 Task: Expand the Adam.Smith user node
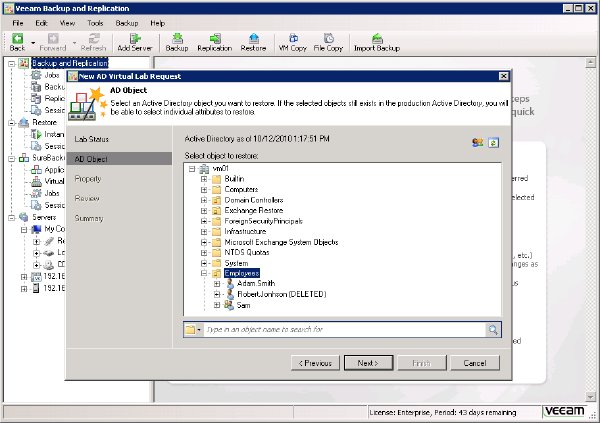(217, 284)
